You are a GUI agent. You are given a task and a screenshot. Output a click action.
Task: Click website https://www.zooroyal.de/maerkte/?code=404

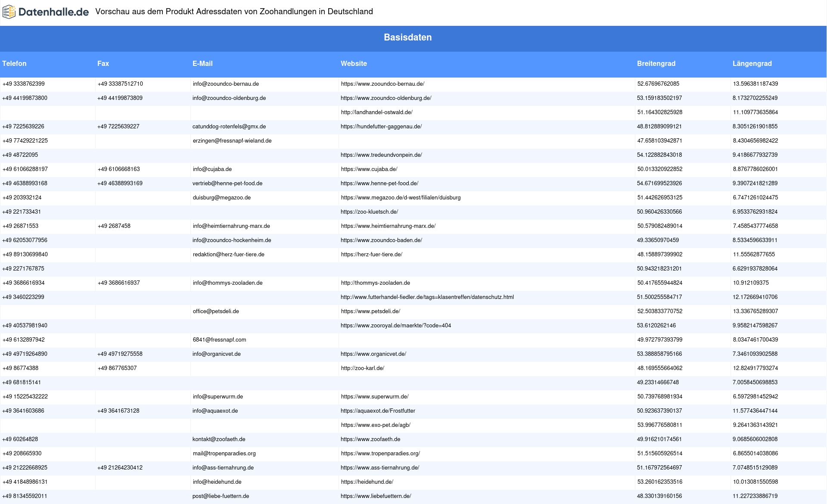tap(396, 326)
